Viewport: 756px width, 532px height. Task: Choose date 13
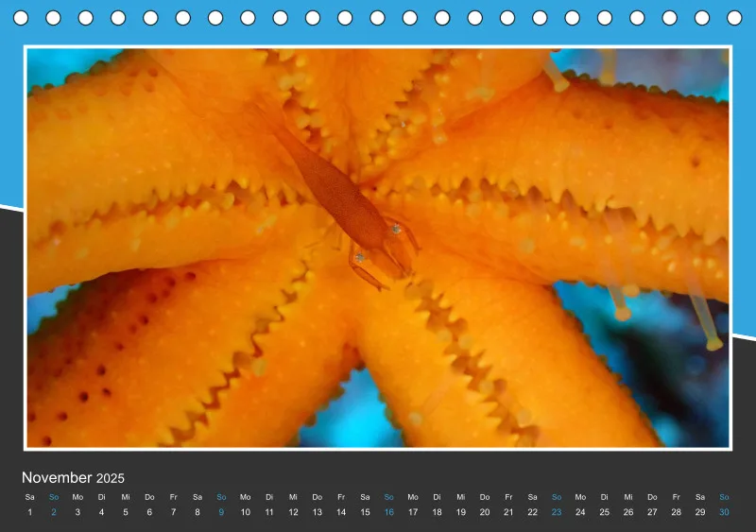[x=318, y=512]
